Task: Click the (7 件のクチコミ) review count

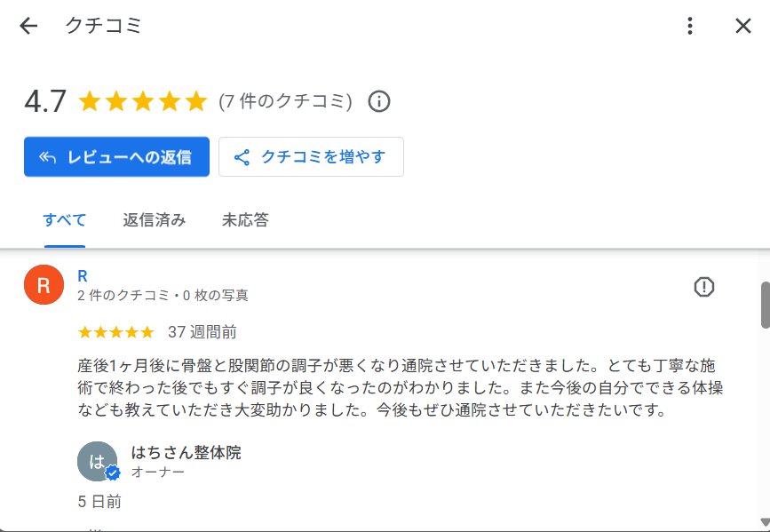Action: coord(285,101)
